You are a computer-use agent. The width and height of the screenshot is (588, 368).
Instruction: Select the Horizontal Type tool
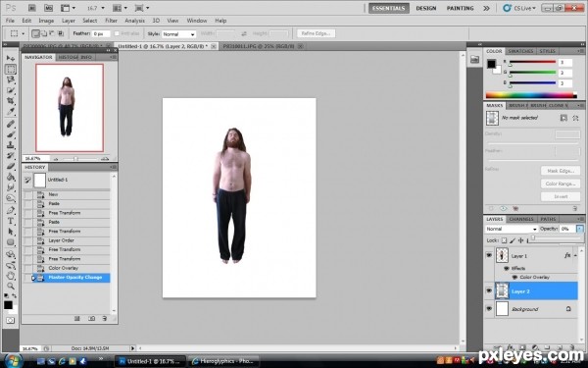click(x=11, y=221)
